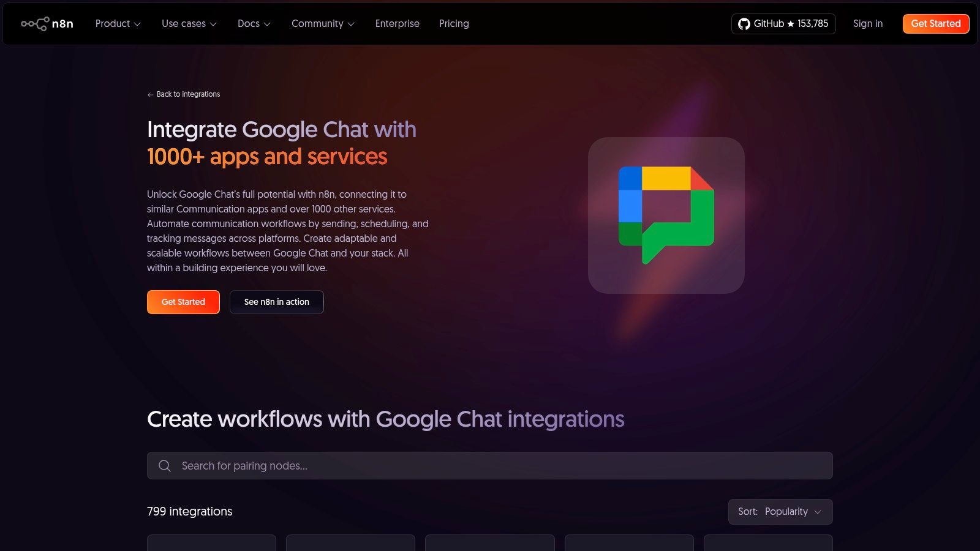Click the Google Chat app icon

click(x=666, y=216)
